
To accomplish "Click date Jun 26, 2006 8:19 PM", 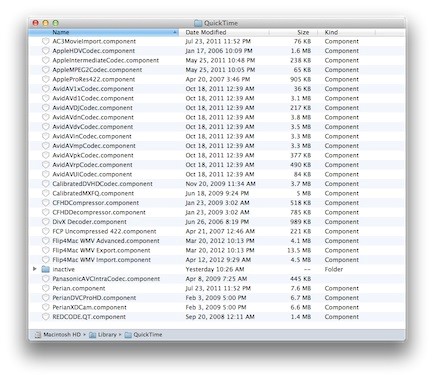I will (217, 222).
